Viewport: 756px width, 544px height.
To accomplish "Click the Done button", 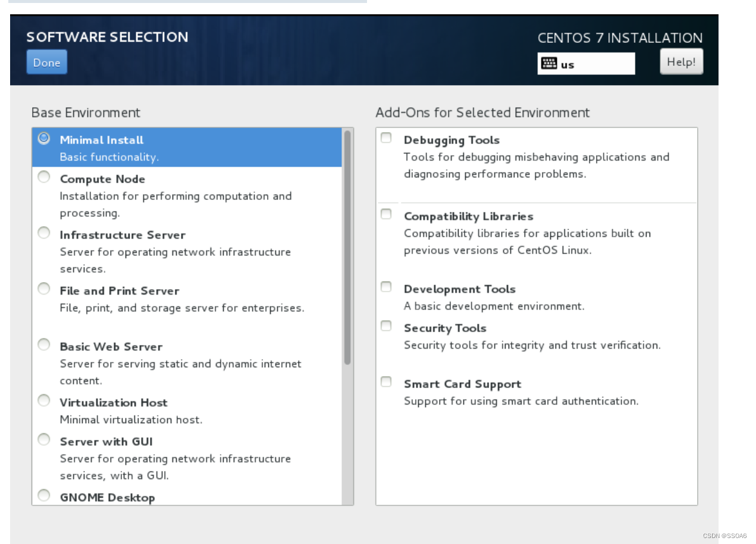I will tap(46, 62).
